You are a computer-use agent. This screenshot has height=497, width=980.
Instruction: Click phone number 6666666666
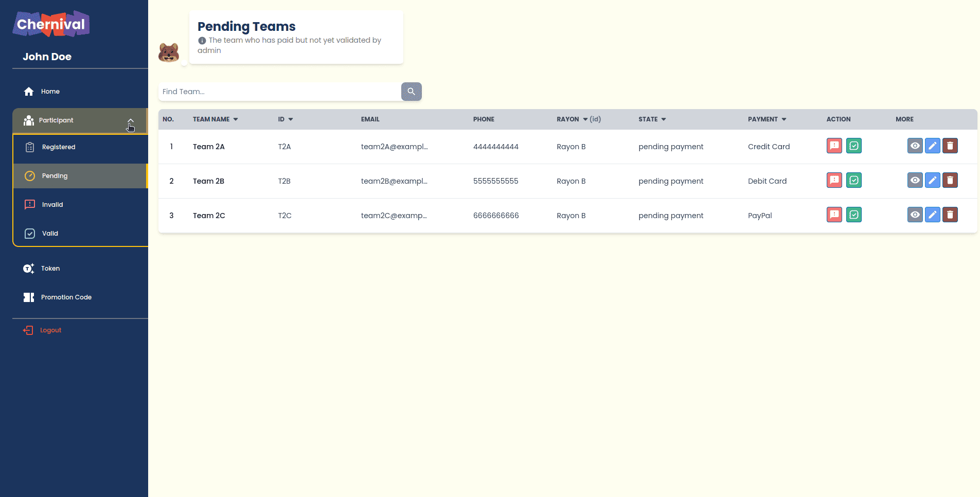tap(496, 216)
